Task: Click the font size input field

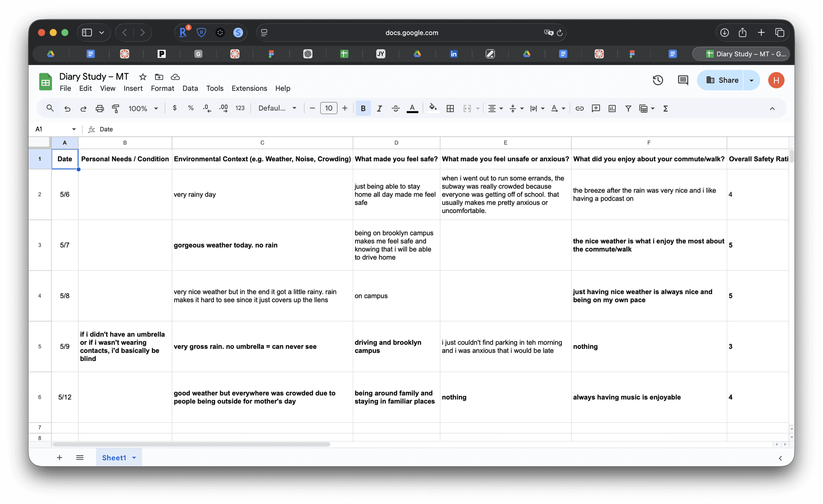Action: [328, 109]
